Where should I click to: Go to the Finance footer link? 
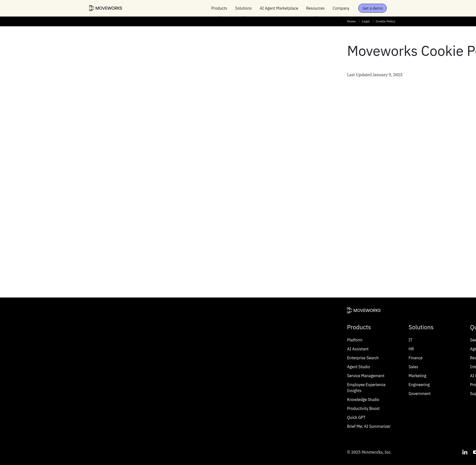(416, 358)
